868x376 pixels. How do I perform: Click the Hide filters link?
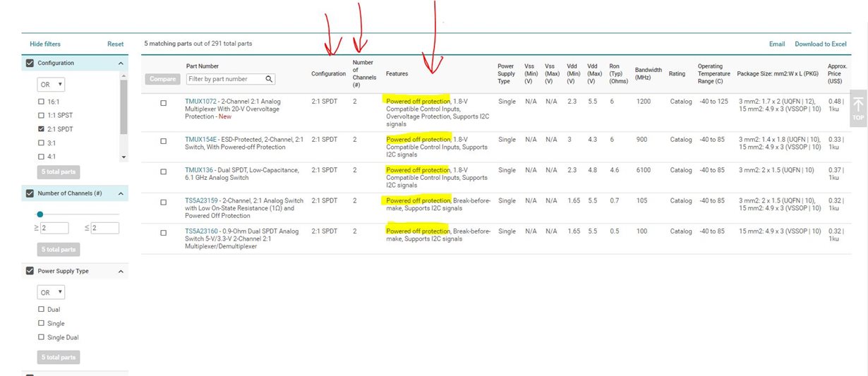click(x=45, y=44)
